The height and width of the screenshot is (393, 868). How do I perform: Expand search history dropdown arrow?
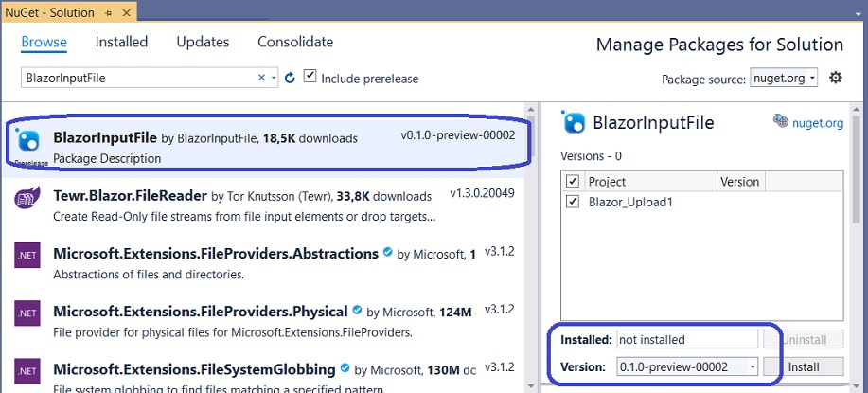(274, 78)
